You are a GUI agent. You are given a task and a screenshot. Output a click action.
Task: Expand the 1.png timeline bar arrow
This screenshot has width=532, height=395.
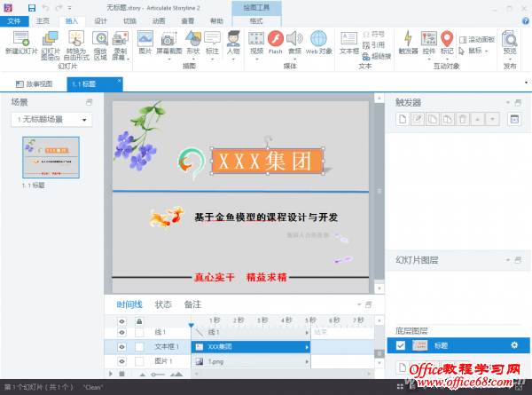(x=307, y=362)
